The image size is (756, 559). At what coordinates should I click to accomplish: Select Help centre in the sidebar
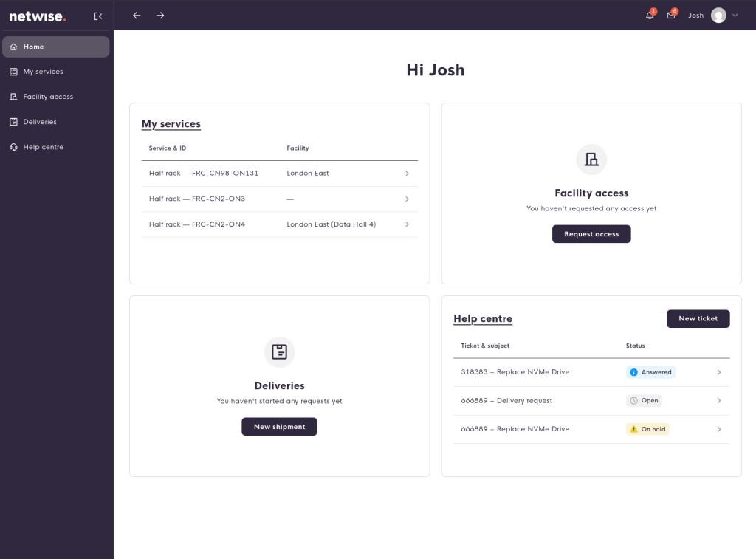[43, 147]
